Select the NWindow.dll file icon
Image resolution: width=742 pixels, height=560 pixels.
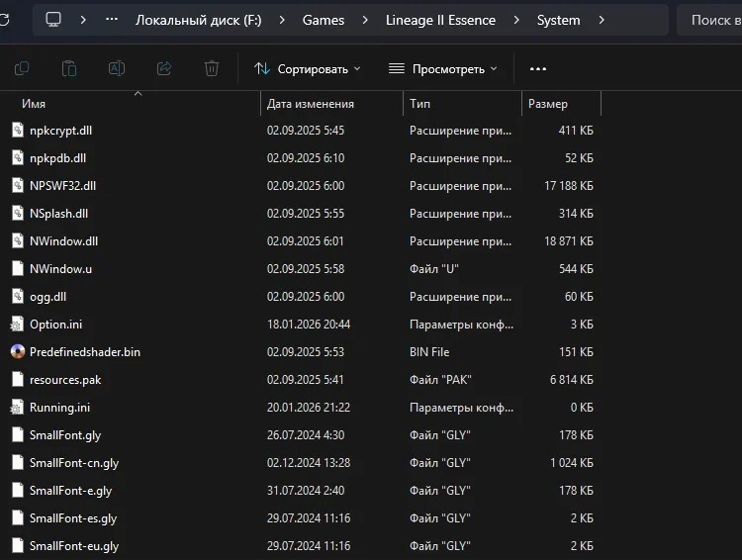(x=18, y=241)
